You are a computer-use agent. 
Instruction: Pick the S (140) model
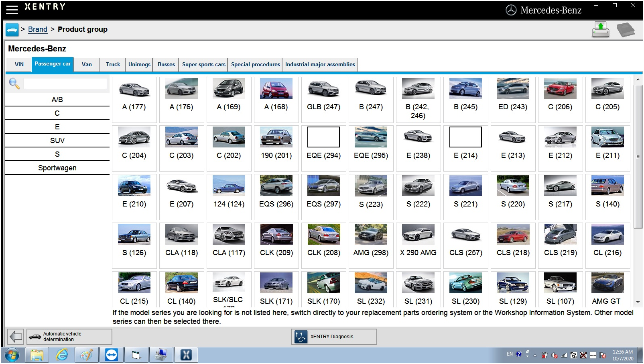tap(607, 197)
